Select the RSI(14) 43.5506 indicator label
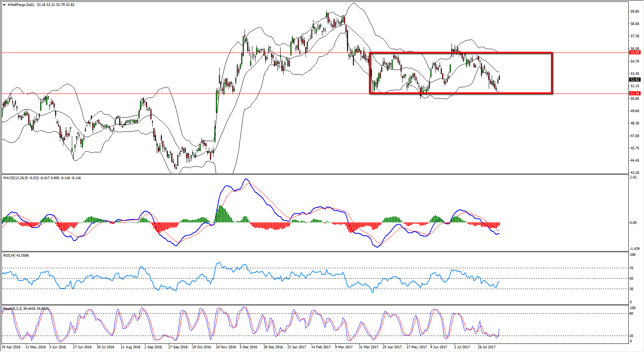 click(16, 256)
